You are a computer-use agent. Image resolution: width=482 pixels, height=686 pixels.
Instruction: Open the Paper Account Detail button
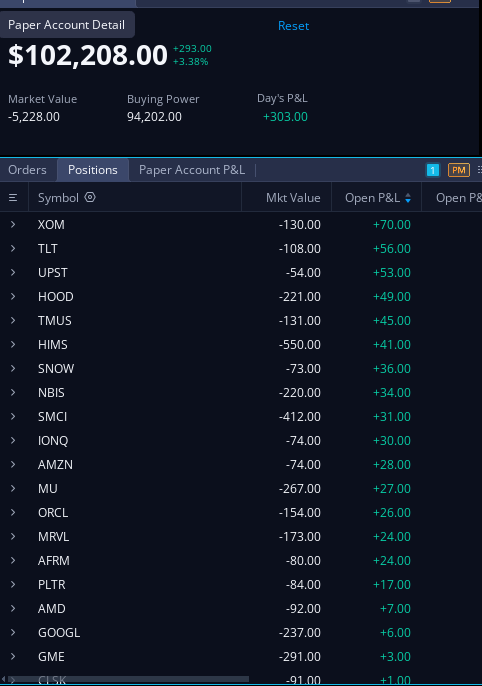(66, 25)
